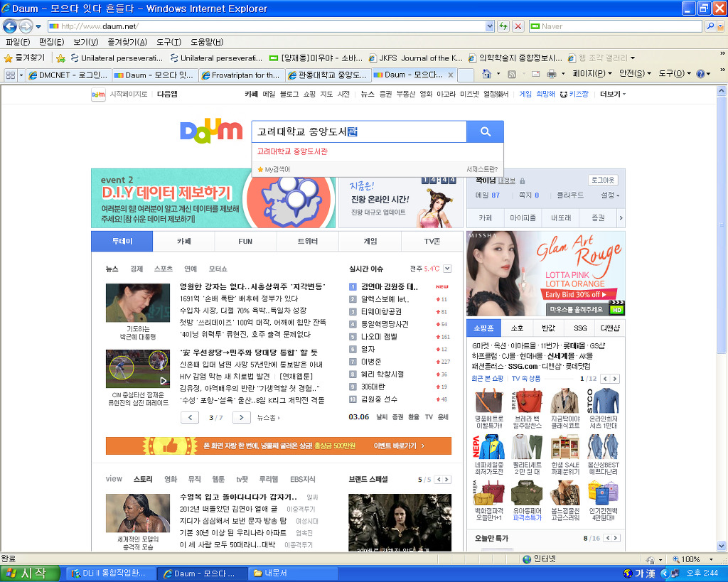This screenshot has width=728, height=582.
Task: Open the zoom level 100% dropdown
Action: click(711, 559)
